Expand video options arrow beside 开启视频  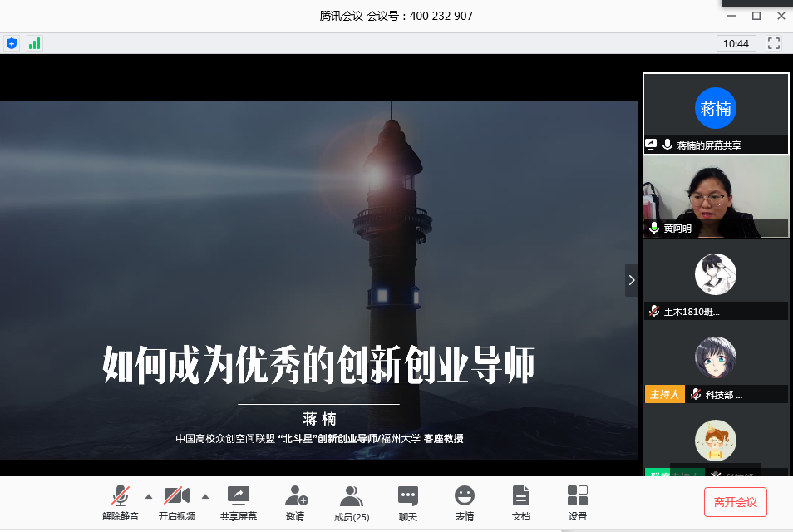tap(205, 496)
